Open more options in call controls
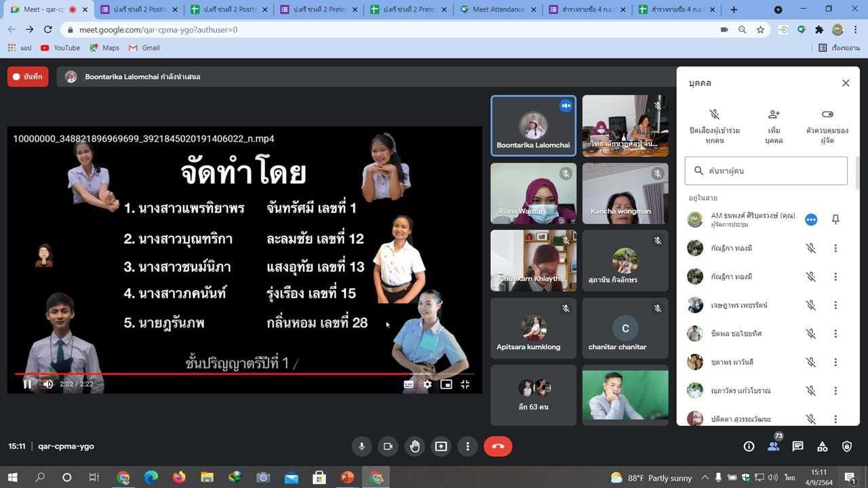Image resolution: width=868 pixels, height=488 pixels. tap(467, 446)
